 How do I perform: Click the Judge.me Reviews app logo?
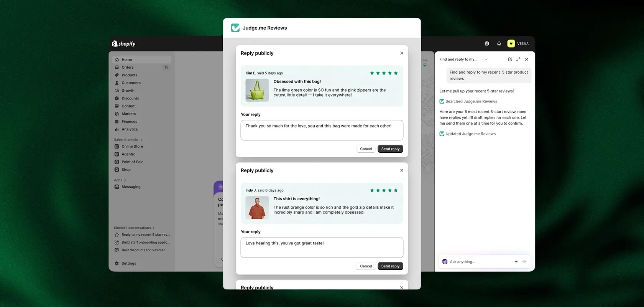point(235,28)
